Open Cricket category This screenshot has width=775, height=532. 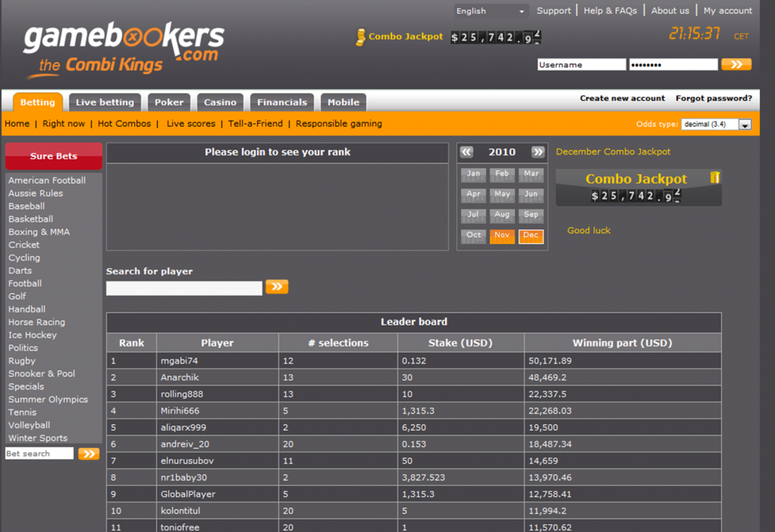(23, 244)
